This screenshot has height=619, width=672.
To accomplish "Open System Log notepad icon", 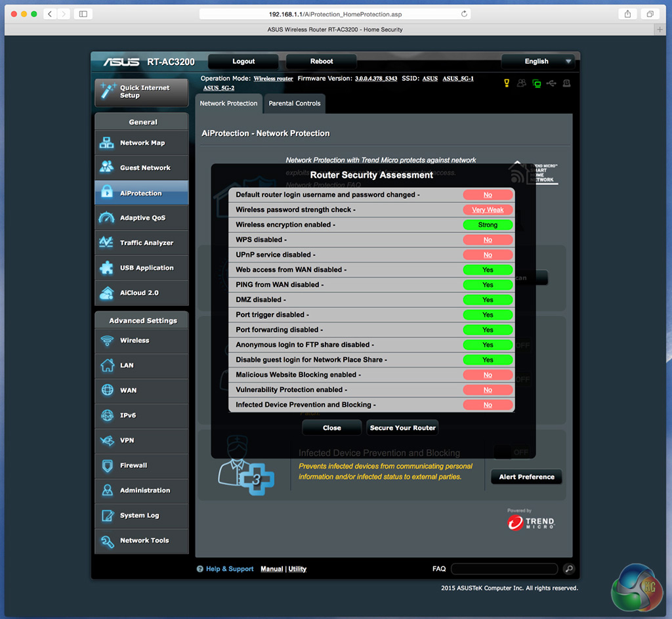I will click(108, 515).
